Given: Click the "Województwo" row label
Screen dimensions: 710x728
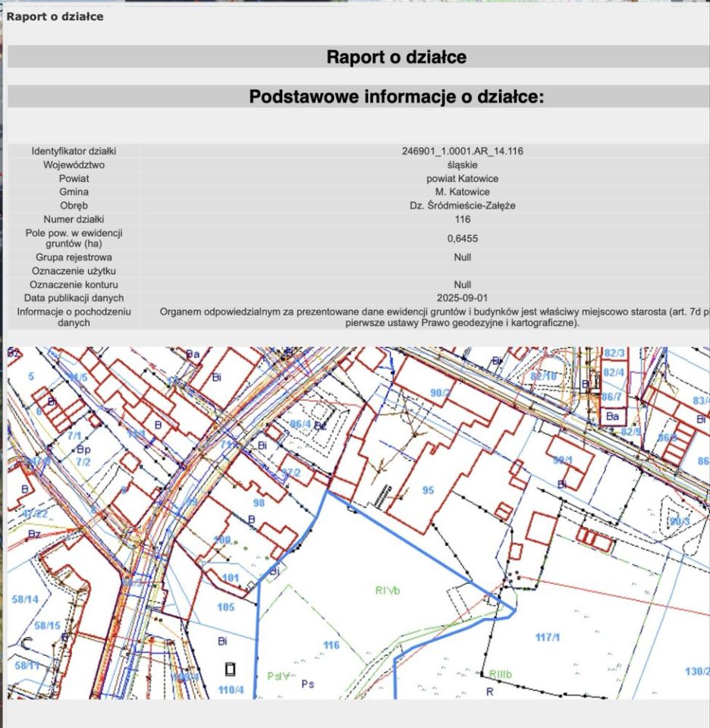Looking at the screenshot, I should tap(73, 164).
